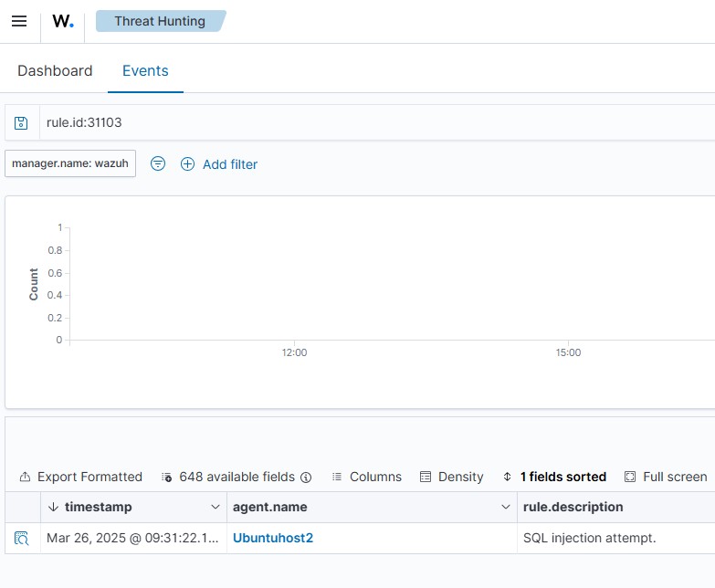Click the plus icon beside Add filter
This screenshot has width=715, height=588.
(187, 164)
